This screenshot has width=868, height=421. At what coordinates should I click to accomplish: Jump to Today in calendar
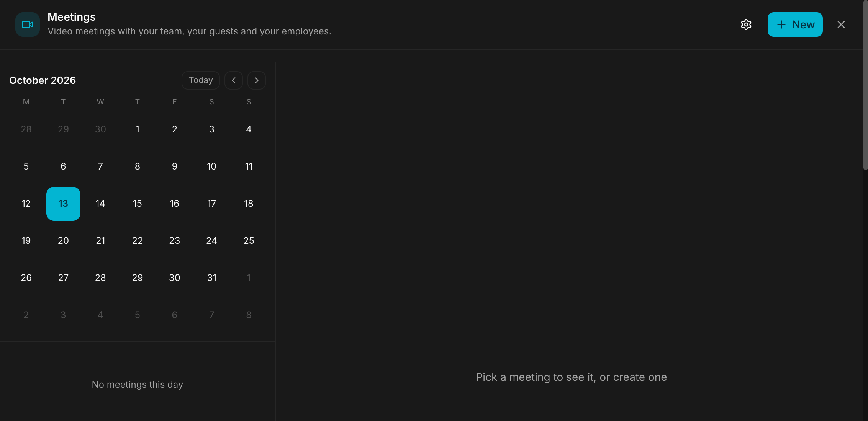[x=201, y=80]
